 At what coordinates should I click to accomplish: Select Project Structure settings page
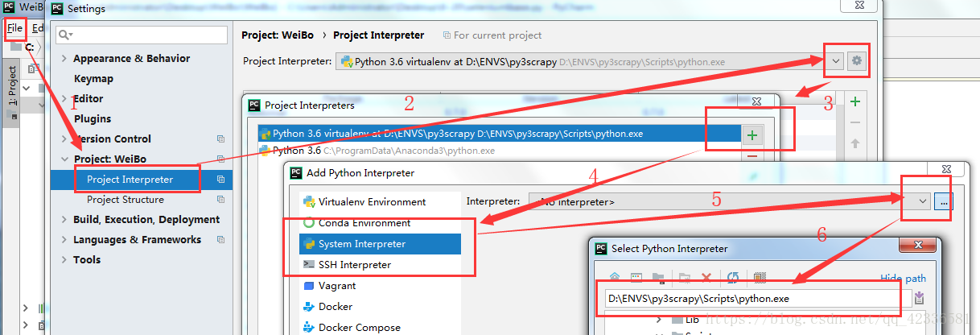(x=125, y=200)
